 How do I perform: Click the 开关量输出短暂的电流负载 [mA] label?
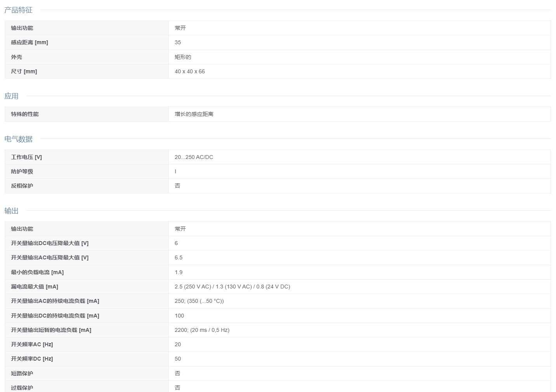click(51, 330)
